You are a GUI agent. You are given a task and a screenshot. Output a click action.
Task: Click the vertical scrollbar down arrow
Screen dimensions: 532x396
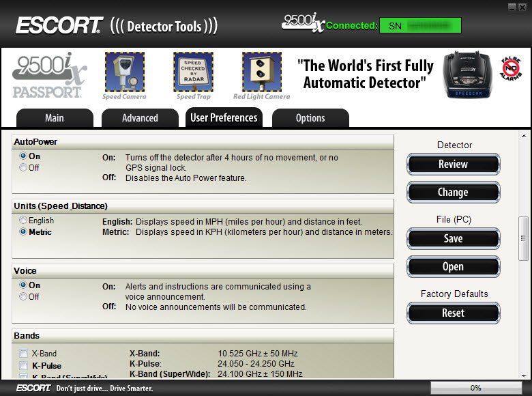click(524, 373)
